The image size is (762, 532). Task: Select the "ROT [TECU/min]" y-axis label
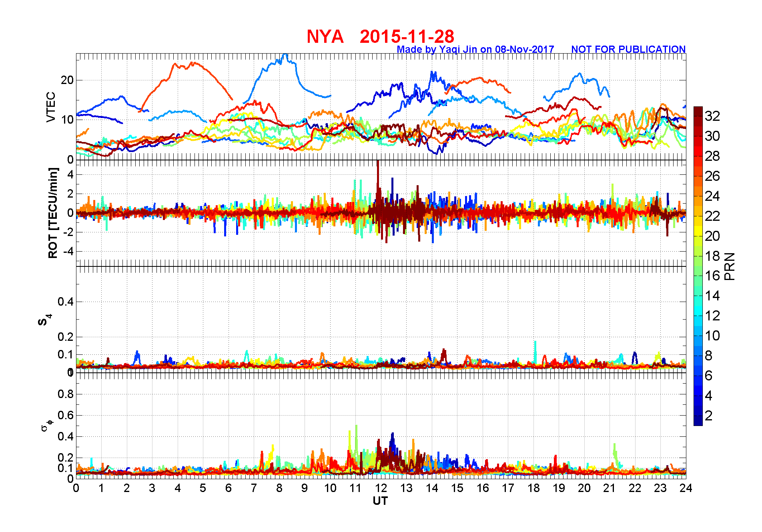(53, 213)
